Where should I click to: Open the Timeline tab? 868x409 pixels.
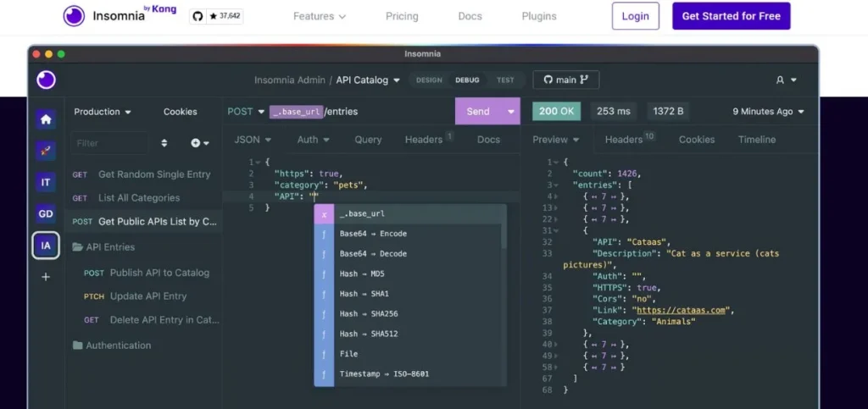(757, 140)
